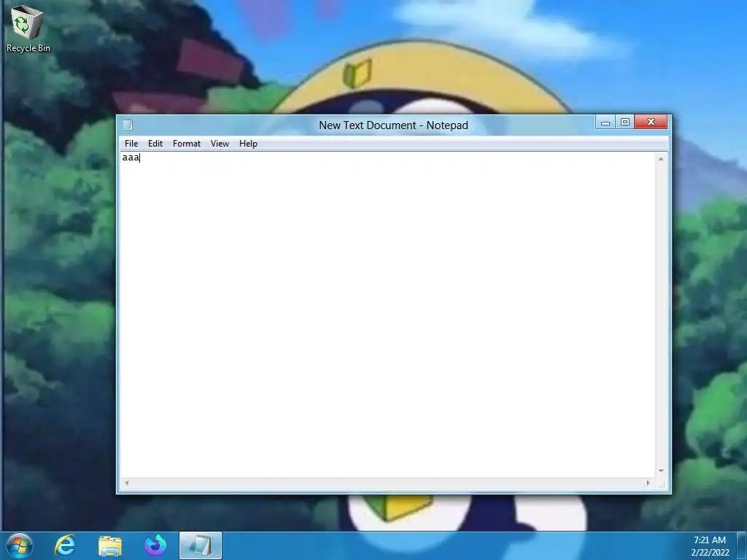747x560 pixels.
Task: Launch Internet Explorer from the taskbar
Action: pos(65,545)
